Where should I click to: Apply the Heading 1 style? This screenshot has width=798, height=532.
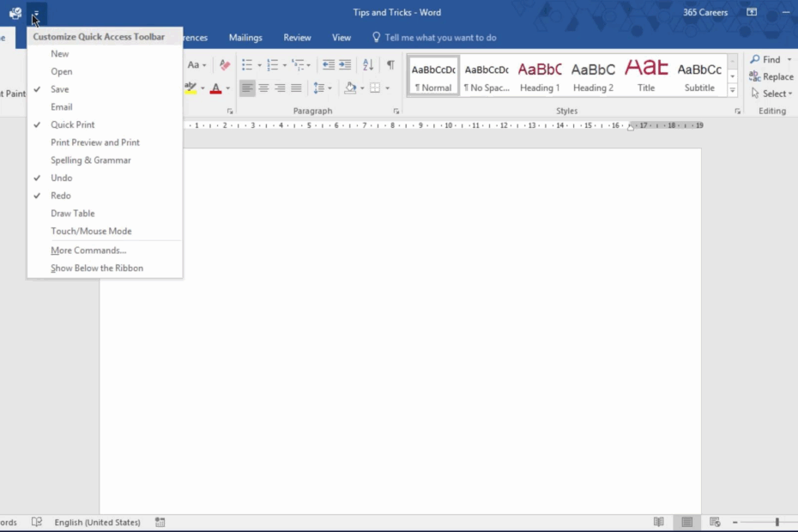pos(539,76)
